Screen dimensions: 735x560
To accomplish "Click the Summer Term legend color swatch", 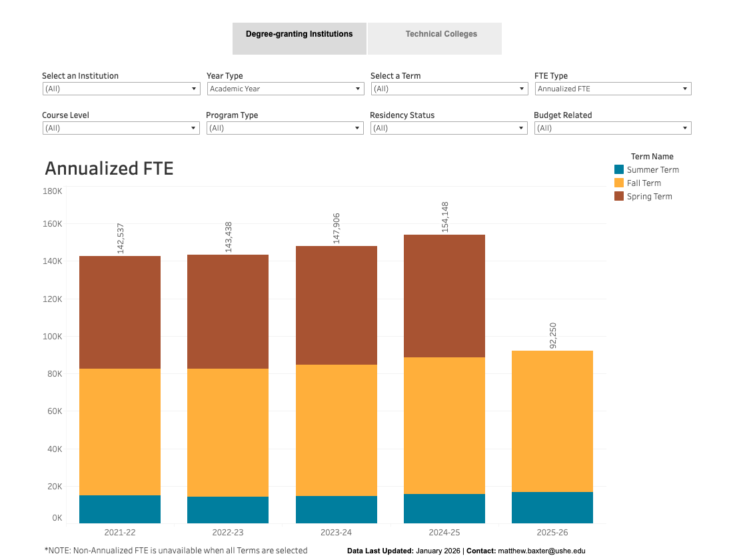I will [x=619, y=170].
